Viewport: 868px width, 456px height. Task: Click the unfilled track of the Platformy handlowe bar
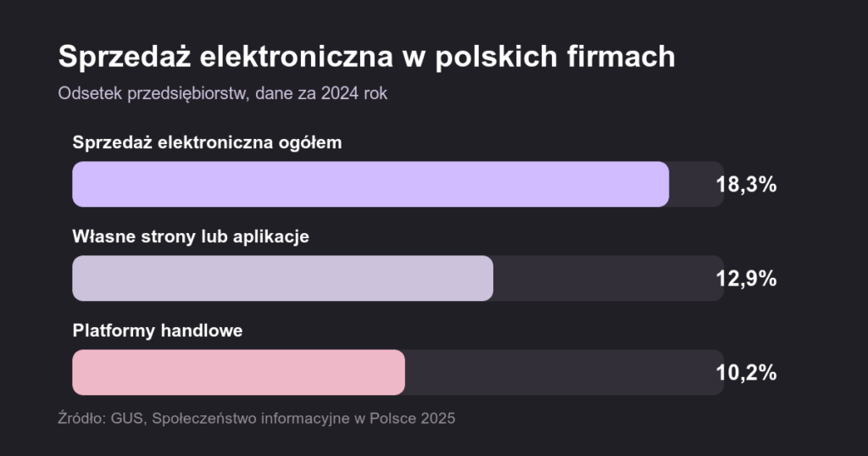click(x=565, y=372)
